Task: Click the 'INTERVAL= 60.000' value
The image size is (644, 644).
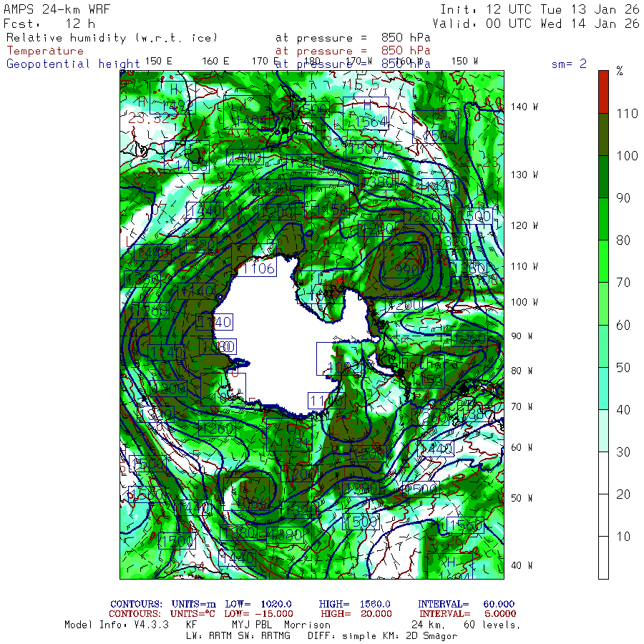Action: (x=466, y=604)
